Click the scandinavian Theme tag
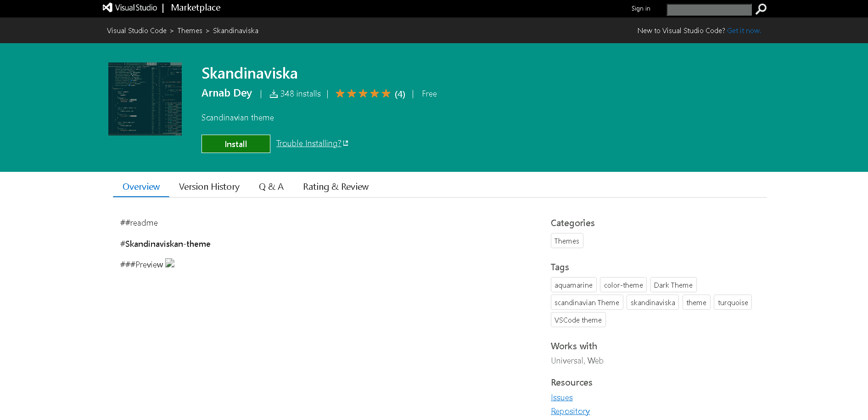 [x=587, y=302]
